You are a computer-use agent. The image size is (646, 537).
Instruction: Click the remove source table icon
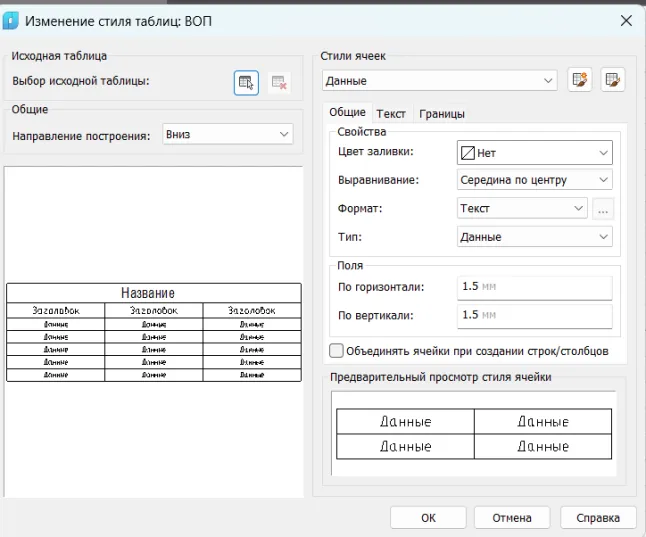(x=280, y=82)
